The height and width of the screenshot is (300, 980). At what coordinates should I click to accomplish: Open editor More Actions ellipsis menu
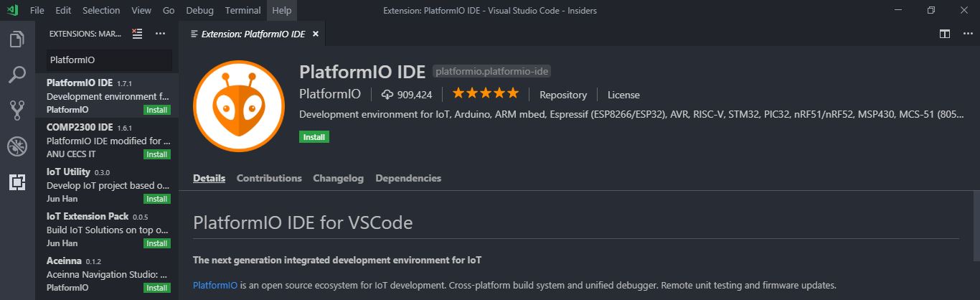(x=966, y=34)
